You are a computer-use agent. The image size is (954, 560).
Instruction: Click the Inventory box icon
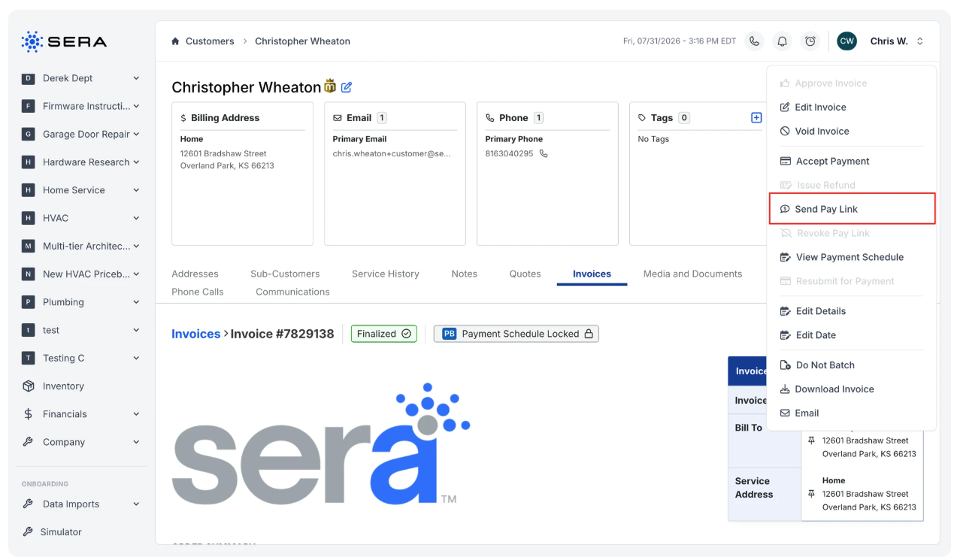click(x=29, y=386)
